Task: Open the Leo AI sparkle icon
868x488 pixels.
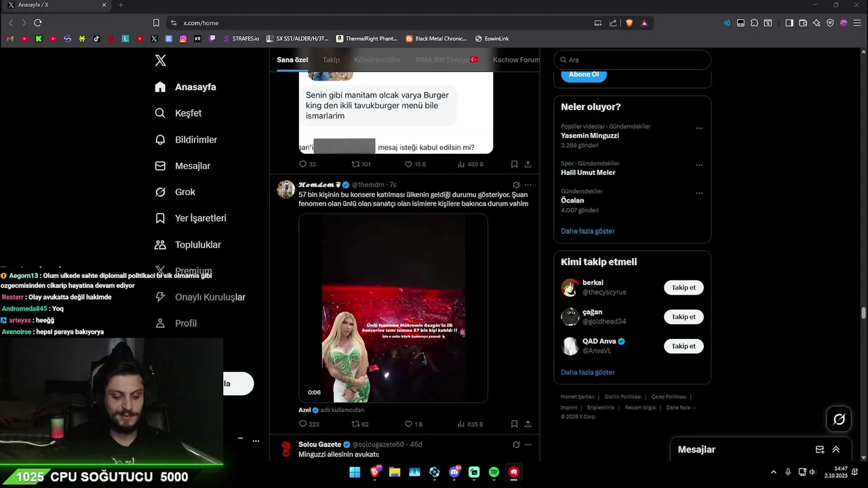Action: coord(816,22)
